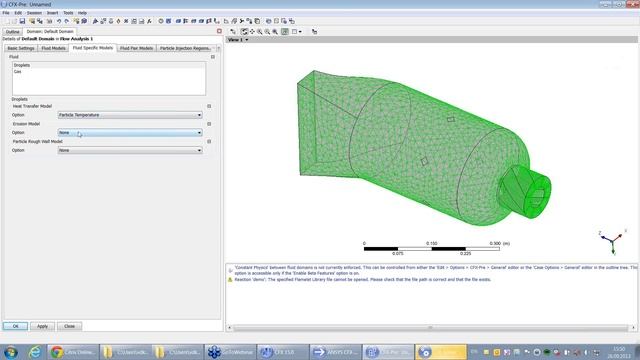Open the Heat Transfer Option dropdown showing Particle Temperature
This screenshot has height=360, width=640.
click(130, 115)
